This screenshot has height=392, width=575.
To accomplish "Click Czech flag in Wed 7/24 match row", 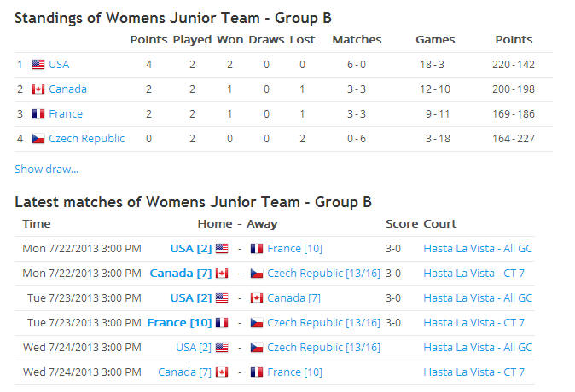I will (x=257, y=348).
